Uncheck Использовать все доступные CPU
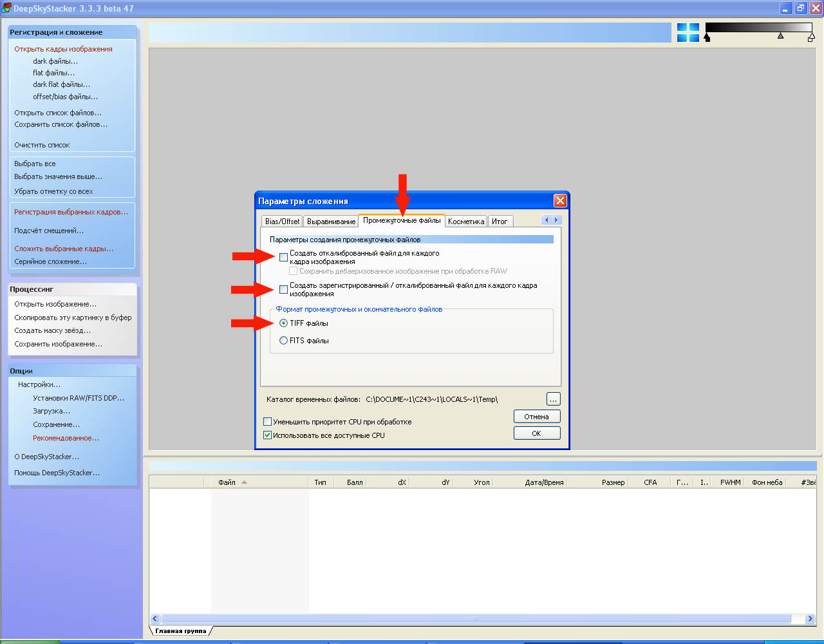The width and height of the screenshot is (824, 644). [268, 435]
